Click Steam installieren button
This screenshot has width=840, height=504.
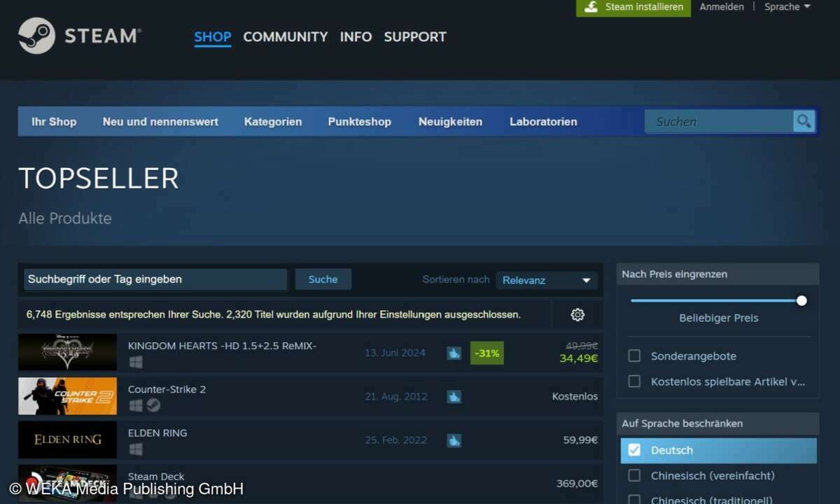click(633, 8)
